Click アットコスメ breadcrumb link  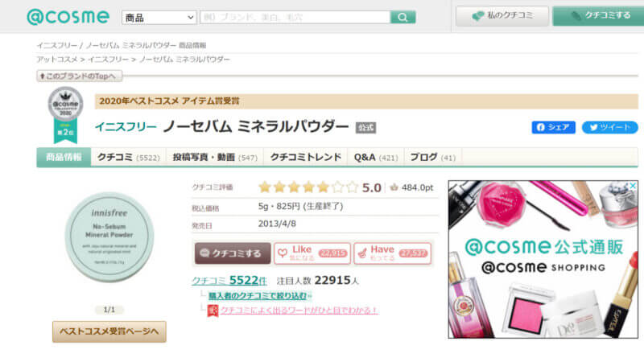(x=56, y=60)
